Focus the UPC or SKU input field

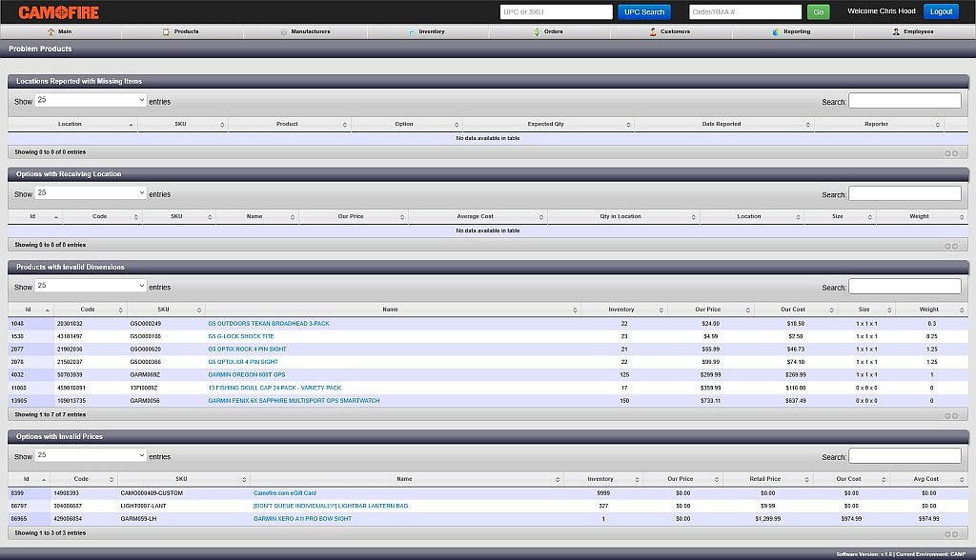557,12
